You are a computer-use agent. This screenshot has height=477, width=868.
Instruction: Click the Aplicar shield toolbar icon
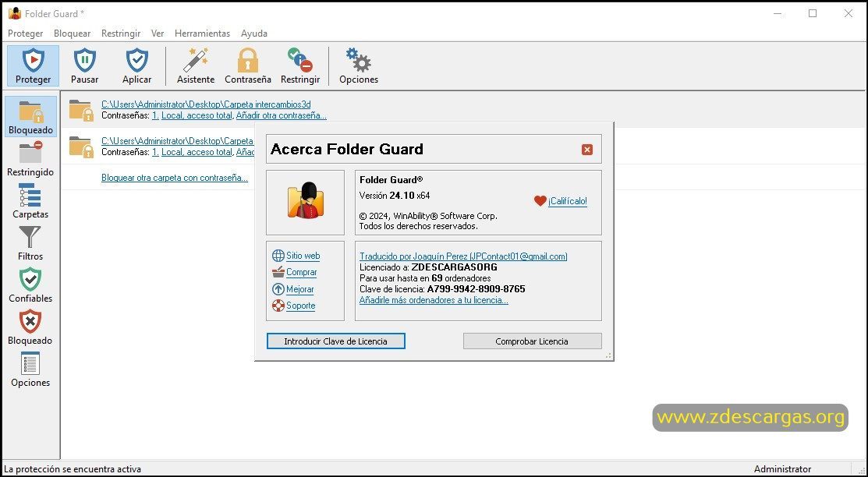pyautogui.click(x=136, y=60)
